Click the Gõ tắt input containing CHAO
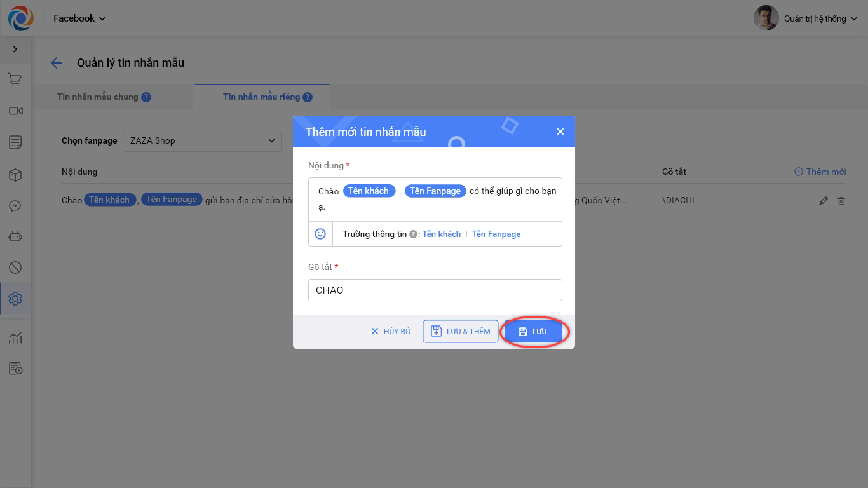Screen dimensions: 868x488 (x=435, y=290)
